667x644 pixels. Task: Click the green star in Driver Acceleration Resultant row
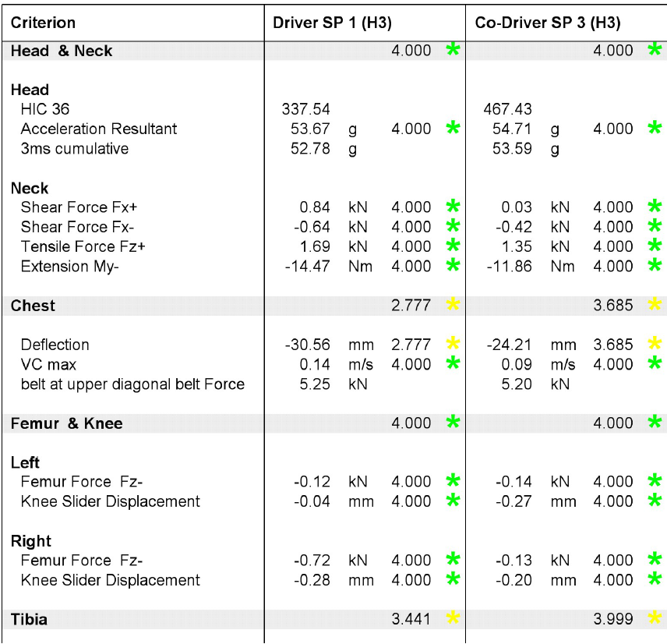click(x=453, y=128)
